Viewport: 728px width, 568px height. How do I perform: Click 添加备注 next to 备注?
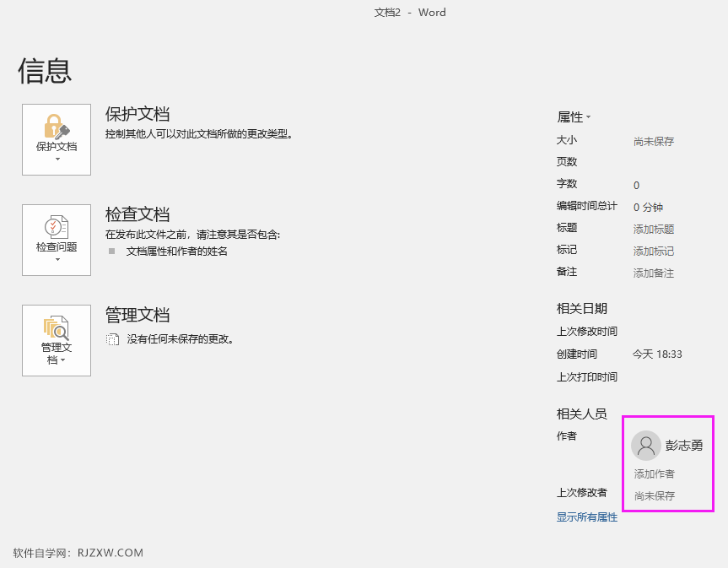pos(652,272)
